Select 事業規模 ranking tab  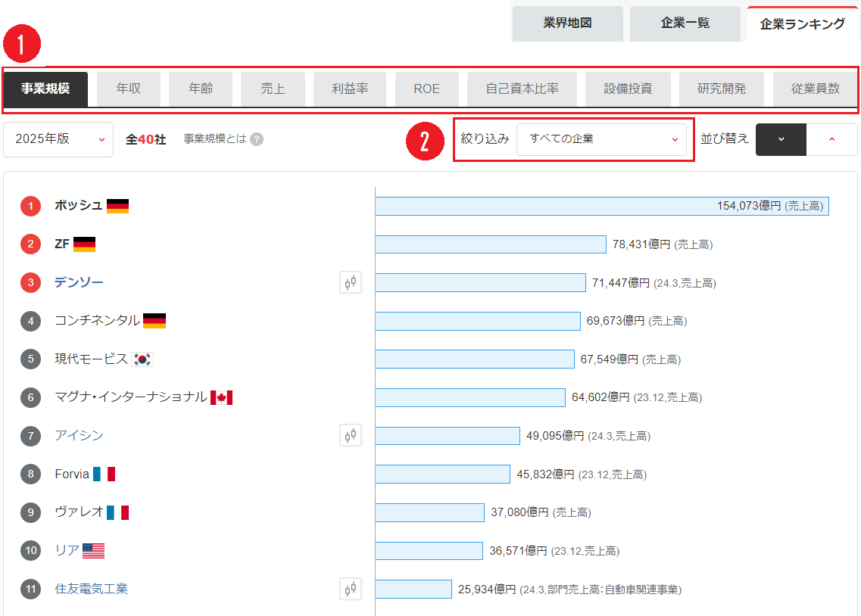(x=45, y=89)
